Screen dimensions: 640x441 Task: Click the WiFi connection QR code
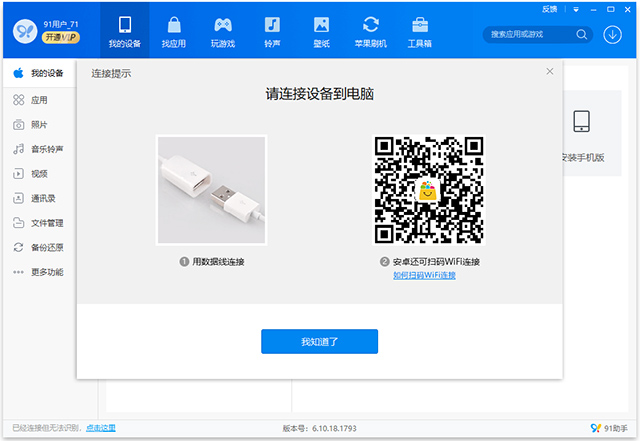pyautogui.click(x=429, y=190)
